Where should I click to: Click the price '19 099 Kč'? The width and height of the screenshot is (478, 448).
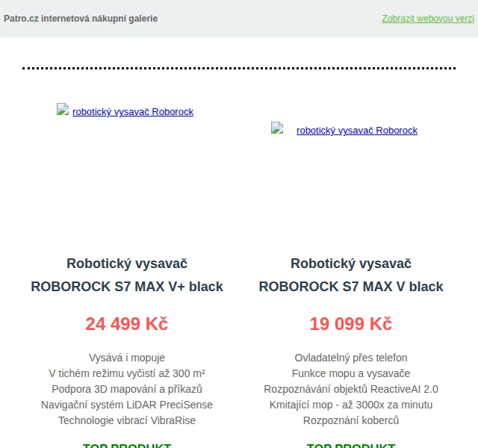tap(351, 323)
